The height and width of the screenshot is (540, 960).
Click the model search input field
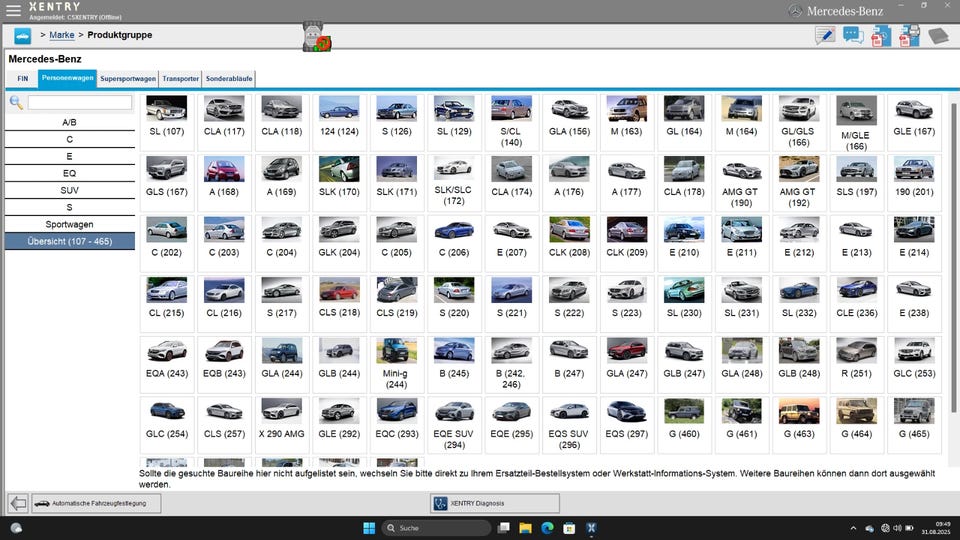[x=80, y=102]
